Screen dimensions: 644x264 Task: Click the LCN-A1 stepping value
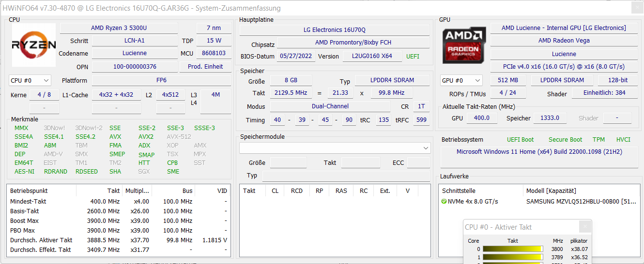pos(135,41)
